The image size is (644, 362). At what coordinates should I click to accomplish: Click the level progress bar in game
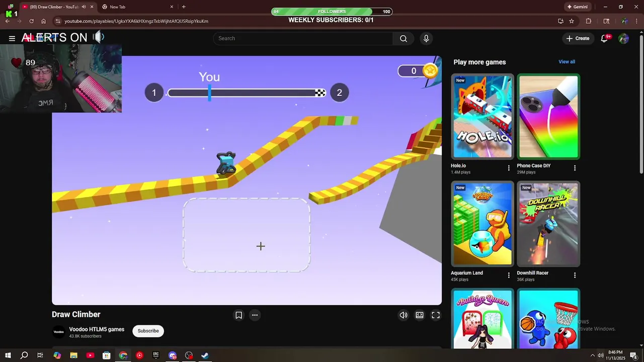tap(247, 93)
